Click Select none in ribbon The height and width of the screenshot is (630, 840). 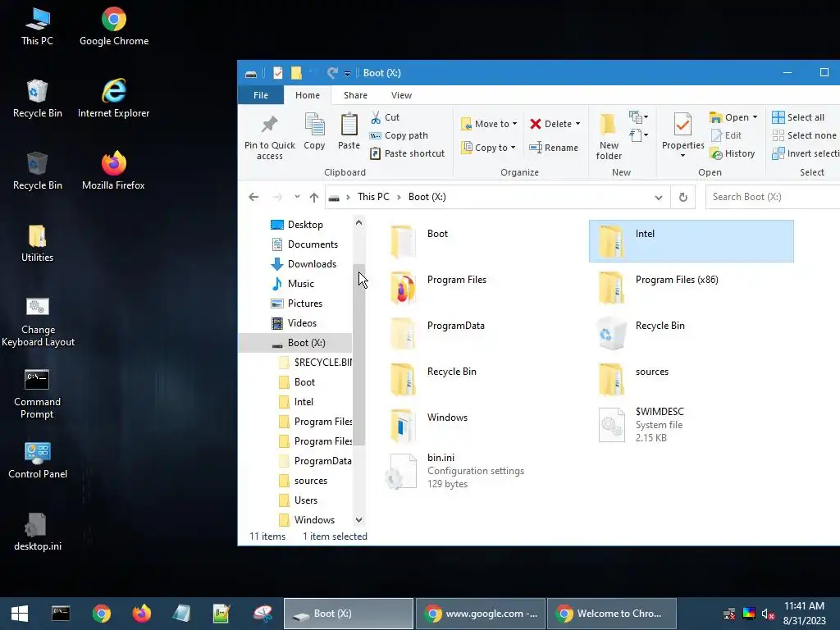point(804,135)
